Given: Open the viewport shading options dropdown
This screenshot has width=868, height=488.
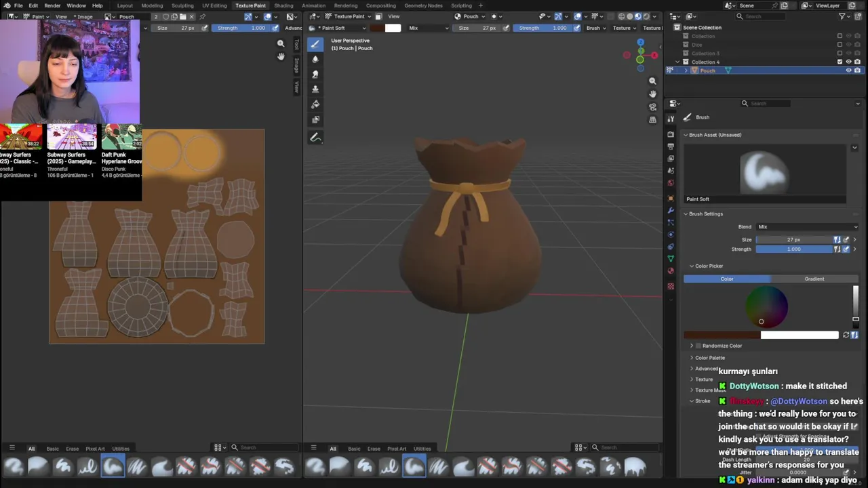Looking at the screenshot, I should 656,16.
